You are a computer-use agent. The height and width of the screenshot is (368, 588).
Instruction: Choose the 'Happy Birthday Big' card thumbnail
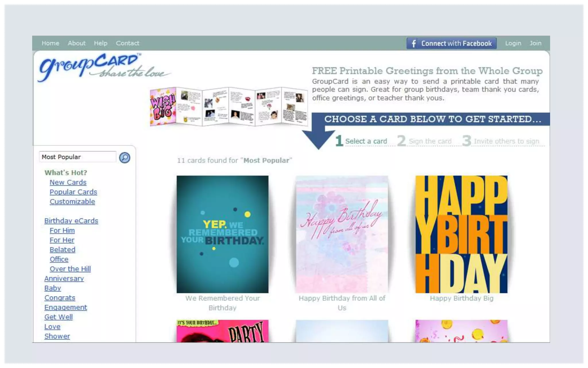pyautogui.click(x=461, y=234)
